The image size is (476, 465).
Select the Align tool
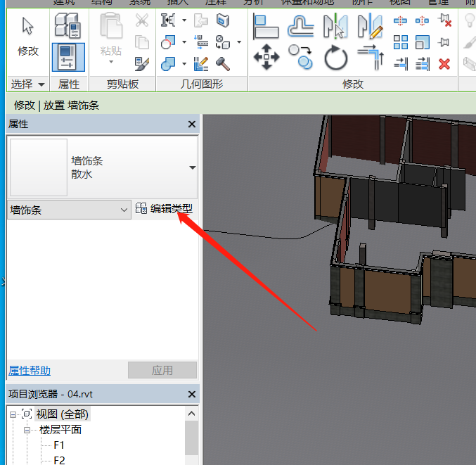pos(266,26)
